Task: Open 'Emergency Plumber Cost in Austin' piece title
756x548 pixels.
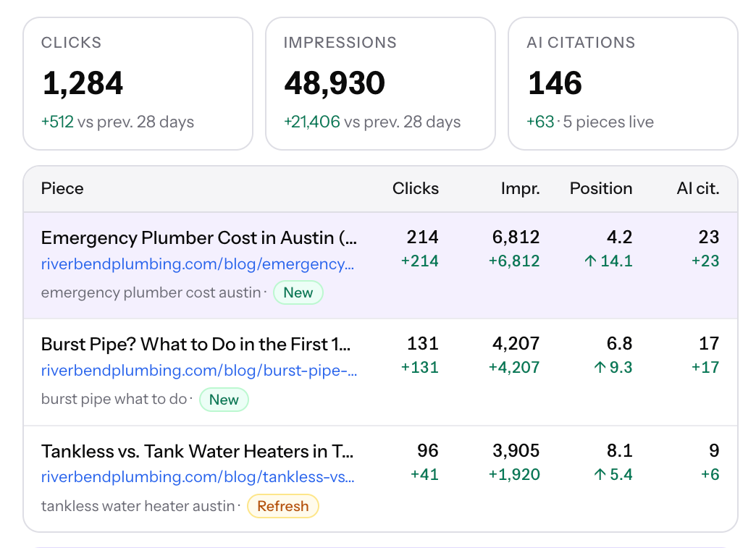Action: pos(199,238)
